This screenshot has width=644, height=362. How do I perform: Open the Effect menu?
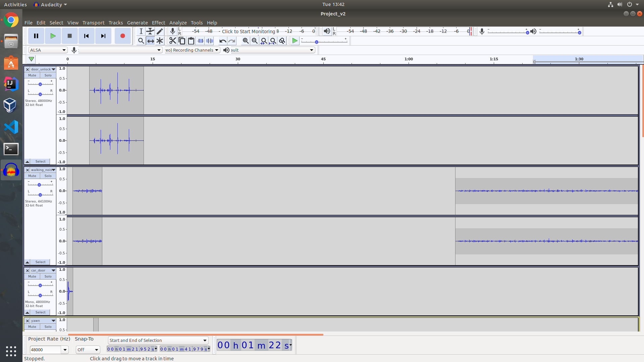(x=158, y=22)
